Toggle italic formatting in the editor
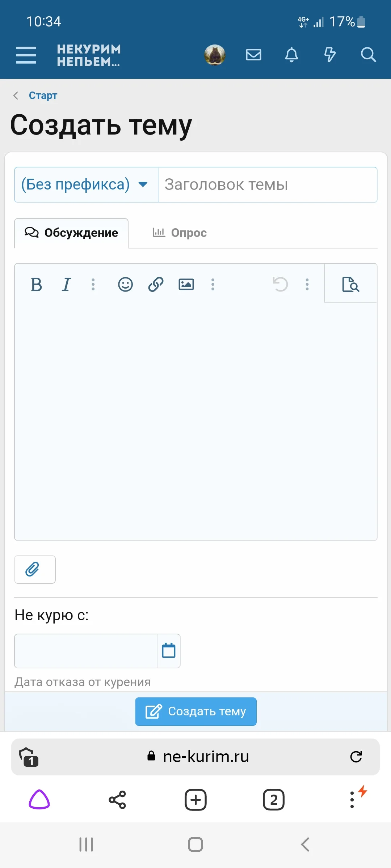Image resolution: width=391 pixels, height=868 pixels. 66,284
